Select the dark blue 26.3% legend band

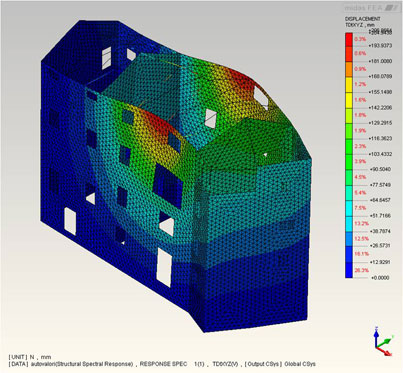(x=349, y=270)
